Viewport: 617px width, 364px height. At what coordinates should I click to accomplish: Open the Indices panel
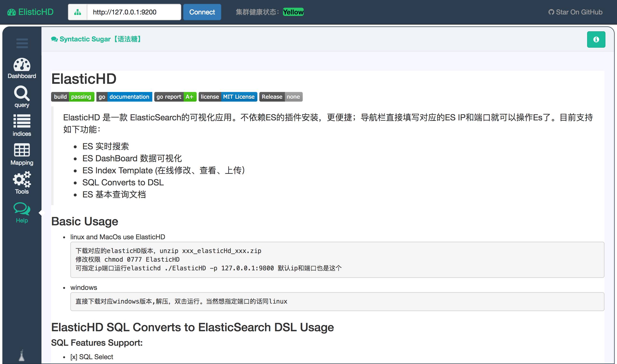click(x=22, y=126)
